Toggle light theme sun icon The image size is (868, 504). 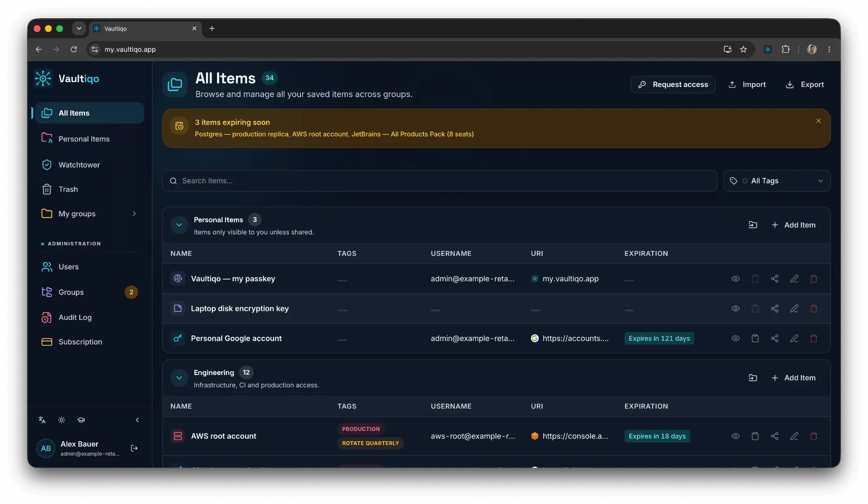pos(61,420)
